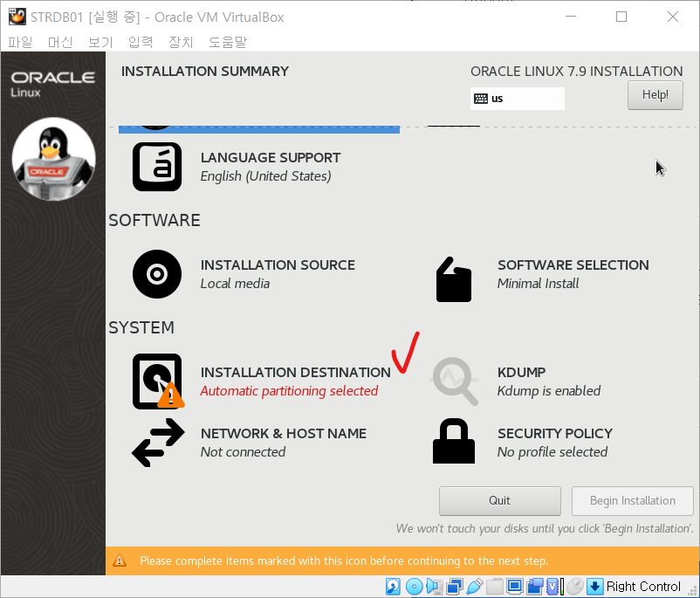
Task: Click 'Kdump is enabled' text
Action: coord(549,391)
